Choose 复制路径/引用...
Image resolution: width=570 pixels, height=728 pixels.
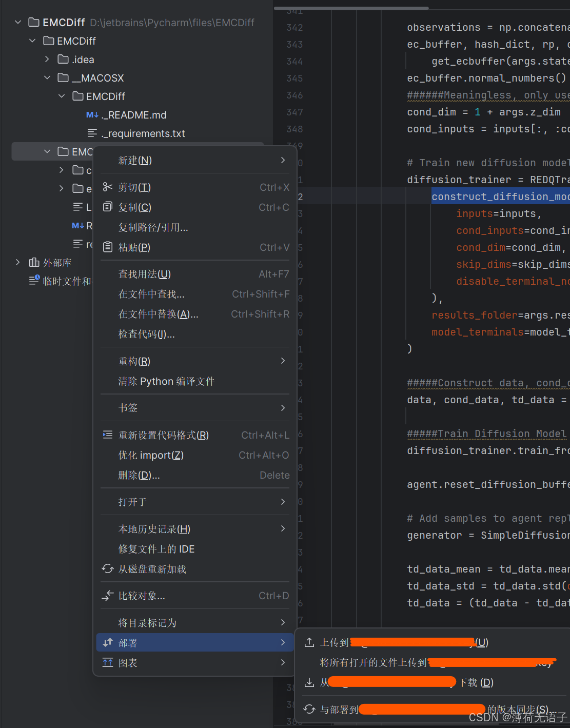(195, 227)
